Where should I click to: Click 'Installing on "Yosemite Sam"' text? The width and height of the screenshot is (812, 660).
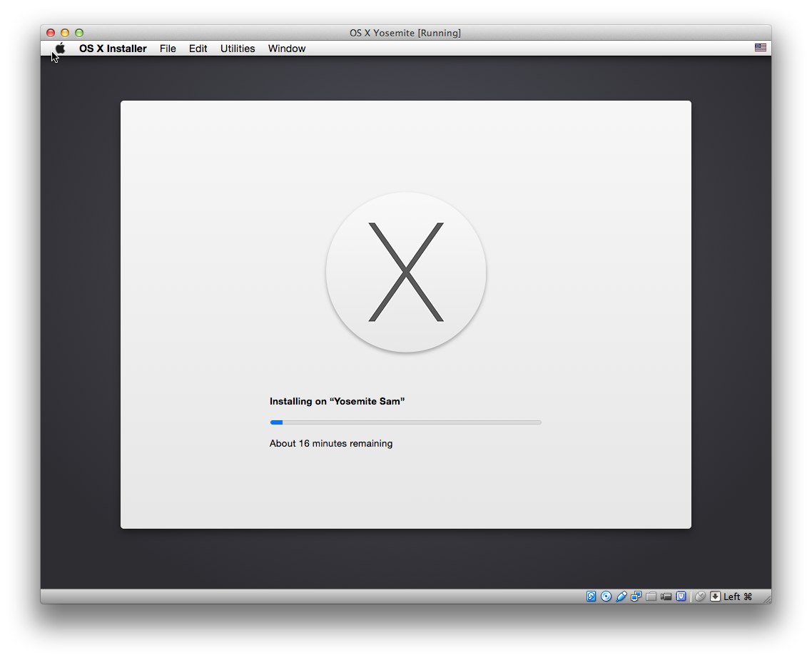pyautogui.click(x=337, y=401)
